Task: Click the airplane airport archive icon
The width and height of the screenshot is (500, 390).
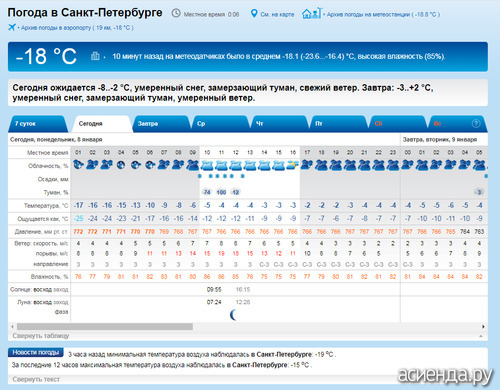Action: coord(12,27)
